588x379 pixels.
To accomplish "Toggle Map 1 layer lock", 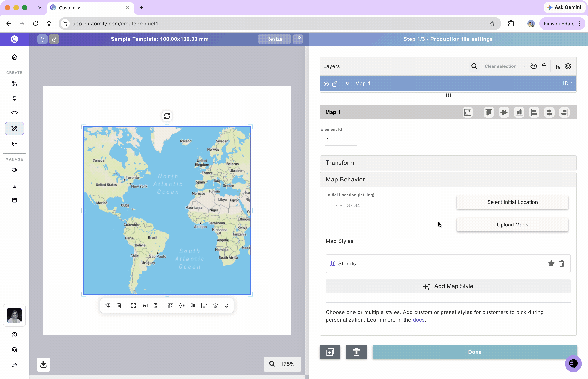I will tap(335, 84).
